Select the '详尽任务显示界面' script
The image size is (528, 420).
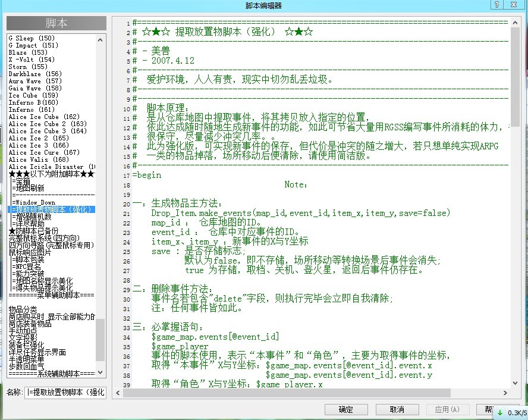coord(37,352)
